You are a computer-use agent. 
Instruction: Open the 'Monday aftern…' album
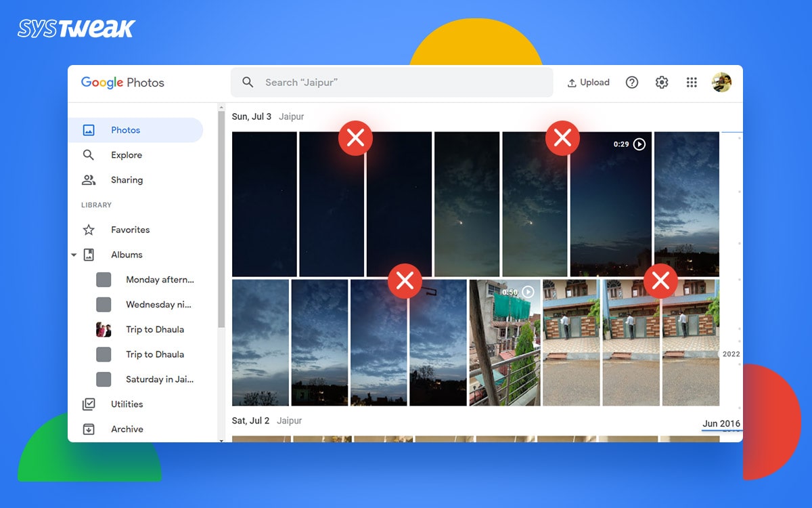(x=160, y=279)
